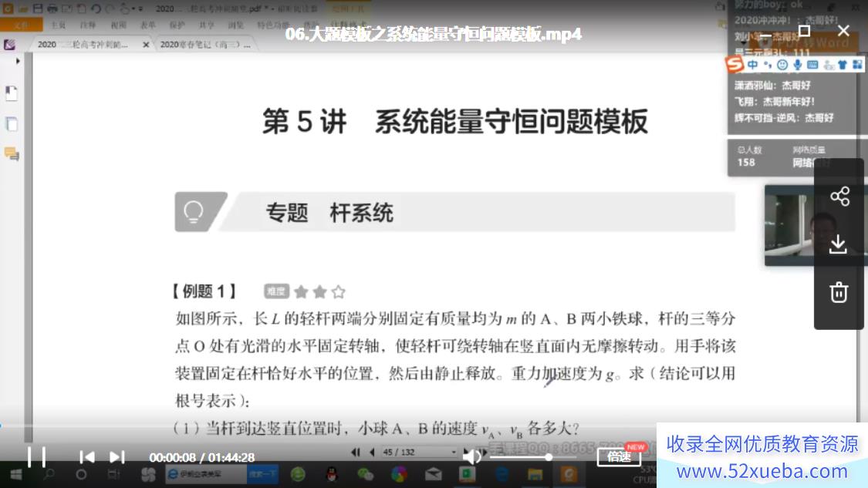Adjust the volume slider handle
Image resolution: width=868 pixels, height=488 pixels.
549,457
